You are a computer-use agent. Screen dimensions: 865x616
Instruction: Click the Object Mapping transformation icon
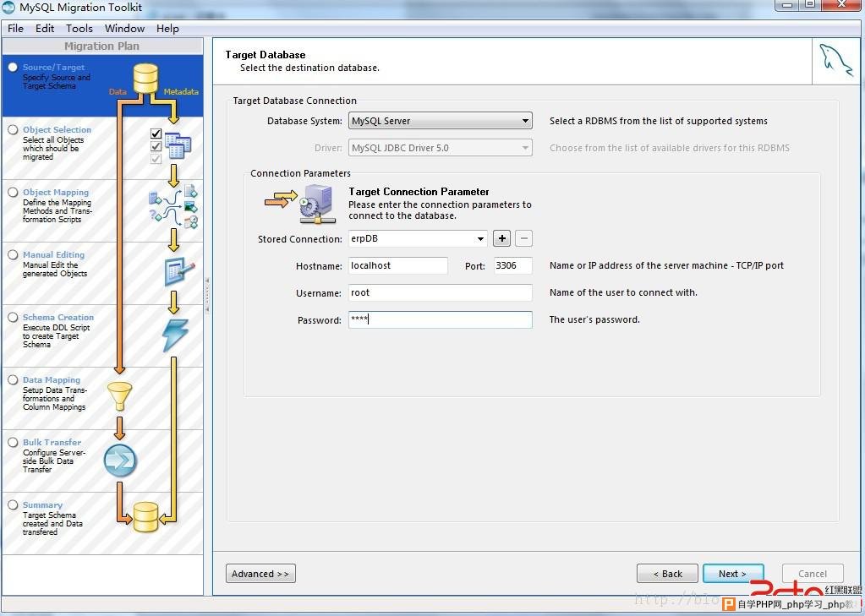point(173,207)
